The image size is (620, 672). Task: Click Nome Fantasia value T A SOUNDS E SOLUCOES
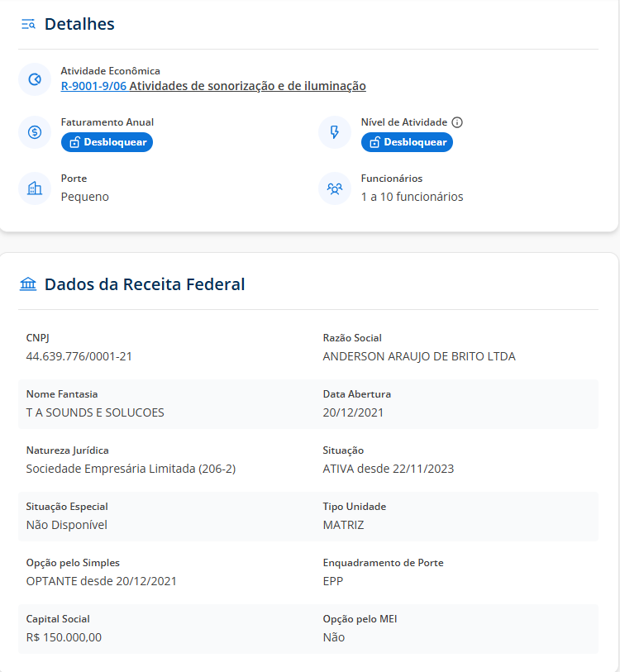click(x=95, y=412)
